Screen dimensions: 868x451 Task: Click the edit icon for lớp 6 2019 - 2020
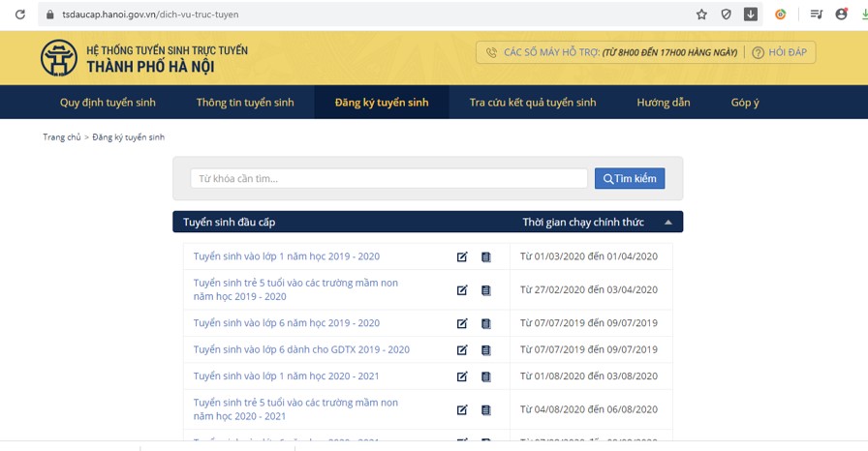462,323
